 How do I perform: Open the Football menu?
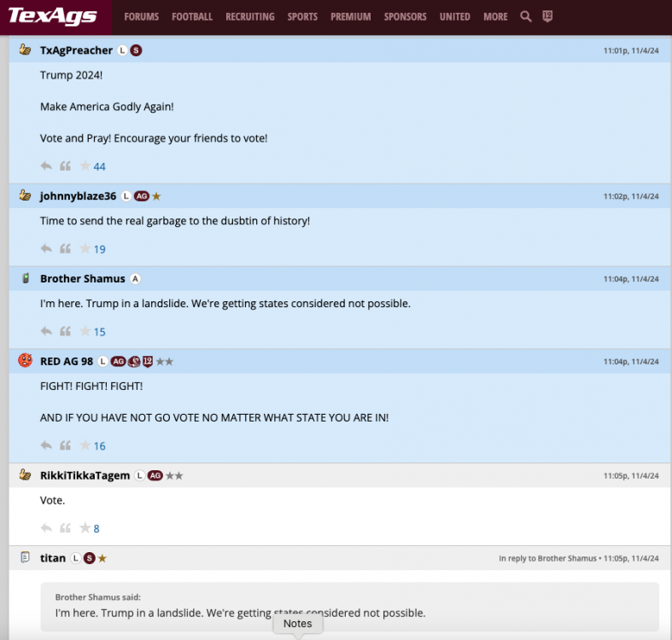(x=192, y=17)
